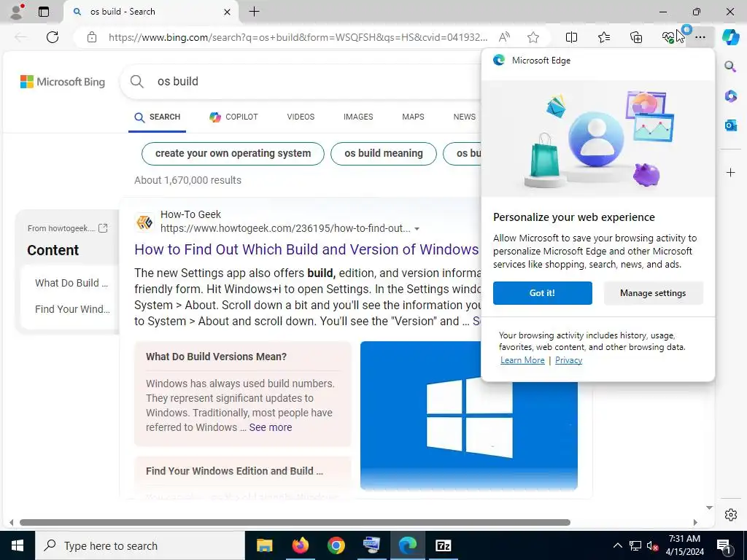Click the Bing search magnifier icon
Screen dimensions: 747x560
pyautogui.click(x=136, y=82)
